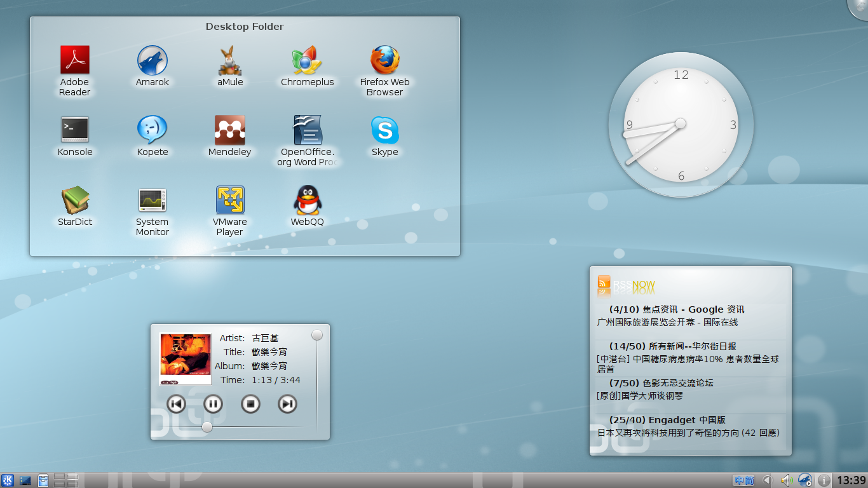The image size is (868, 488).
Task: Open 国学大师谈钢琴 forum post
Action: point(640,396)
